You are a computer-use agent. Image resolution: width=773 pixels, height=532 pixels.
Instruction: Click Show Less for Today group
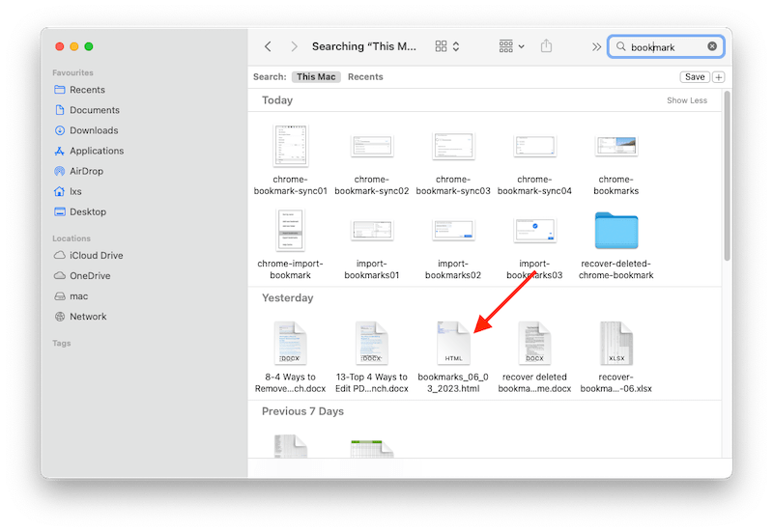pyautogui.click(x=687, y=100)
